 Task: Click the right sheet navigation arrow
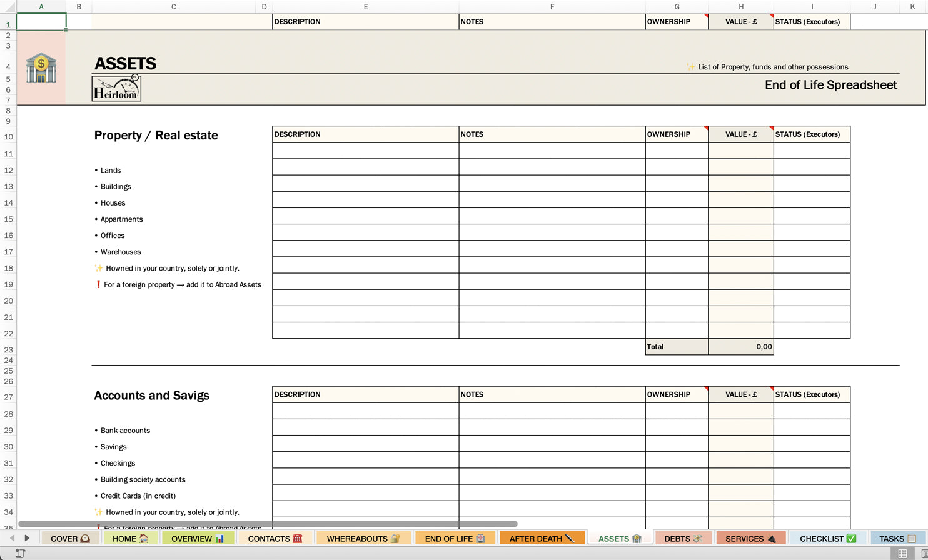(26, 538)
